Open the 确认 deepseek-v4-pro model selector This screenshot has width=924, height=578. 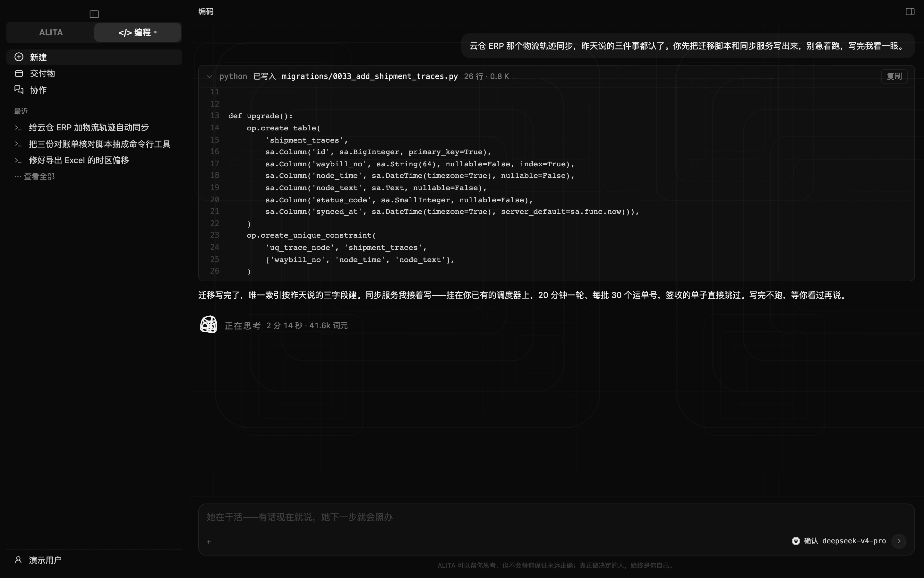[839, 541]
